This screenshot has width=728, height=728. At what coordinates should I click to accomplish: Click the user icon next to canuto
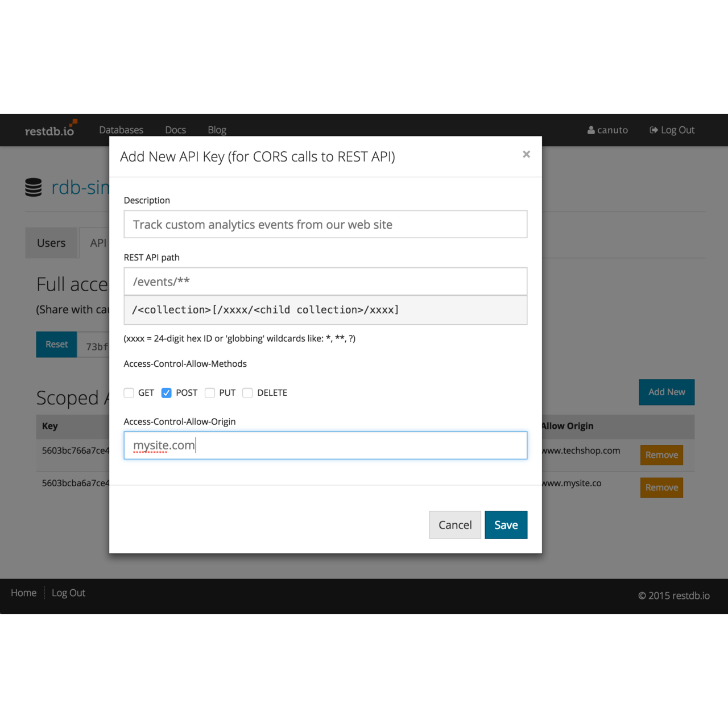click(x=591, y=130)
